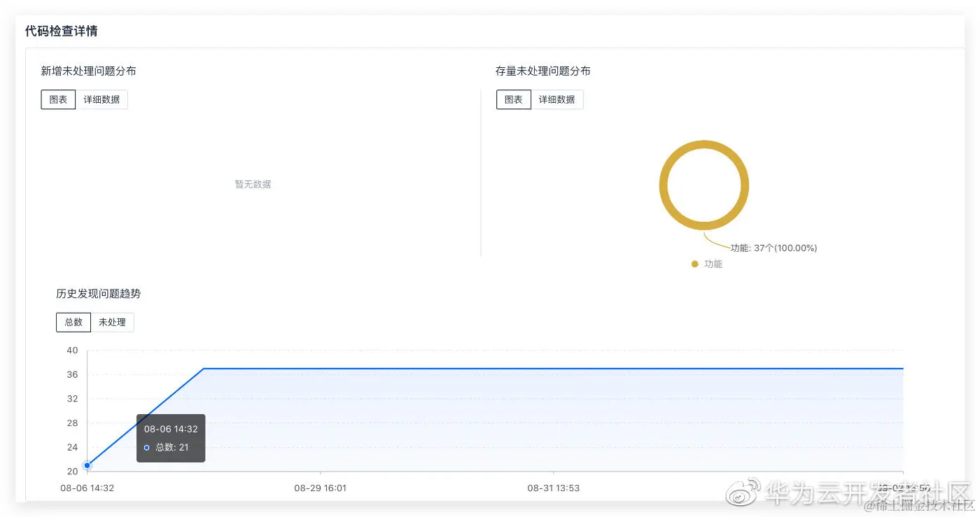The width and height of the screenshot is (980, 517).
Task: Click the 暂无数据 placeholder text
Action: click(253, 184)
